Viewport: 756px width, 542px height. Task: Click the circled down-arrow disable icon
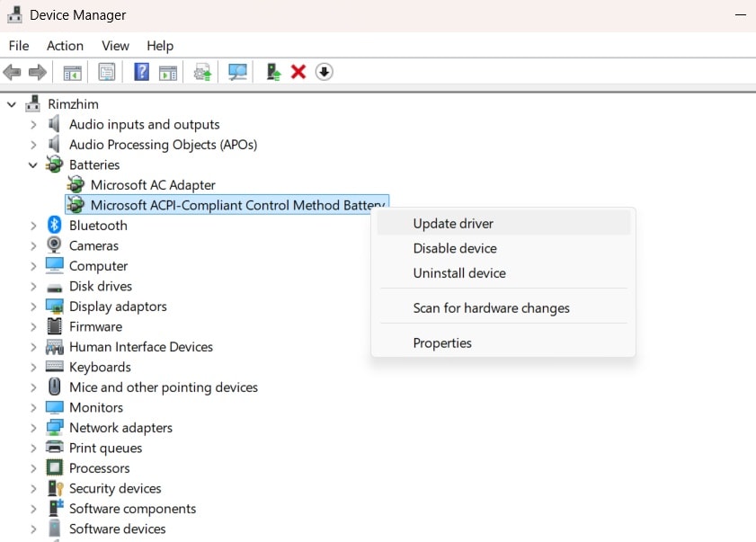324,72
